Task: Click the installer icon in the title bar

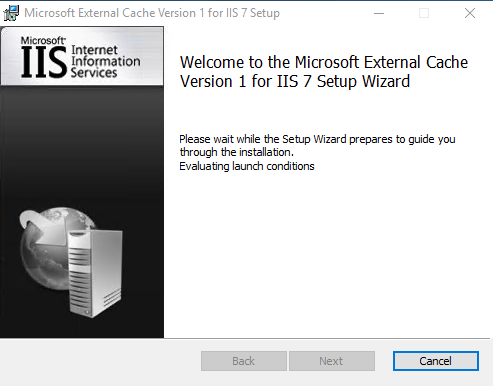Action: (11, 13)
